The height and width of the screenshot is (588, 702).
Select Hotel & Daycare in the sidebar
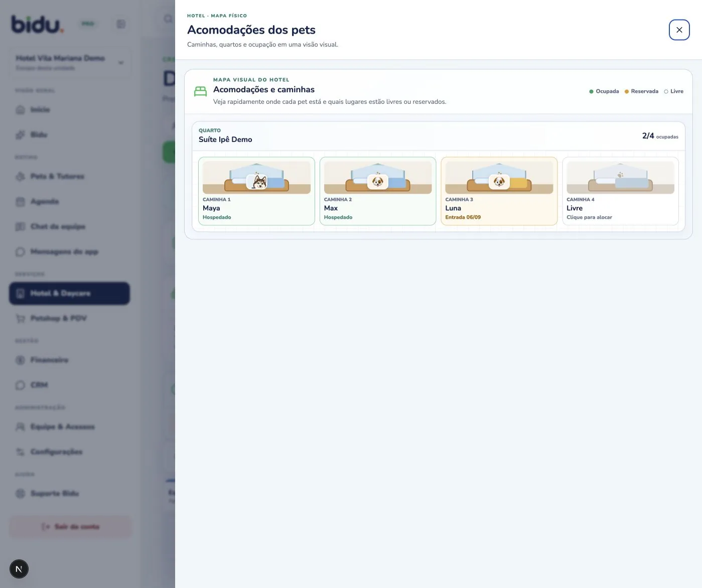click(x=69, y=293)
